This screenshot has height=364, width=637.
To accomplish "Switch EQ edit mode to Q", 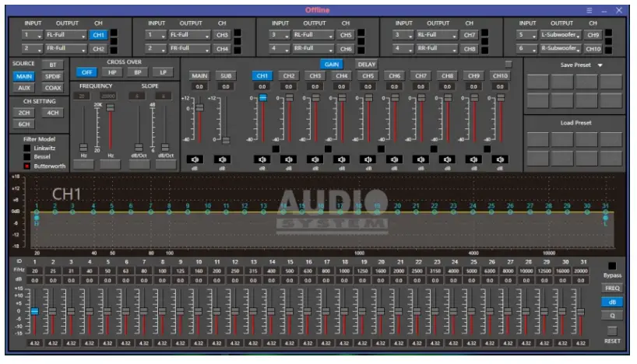I will [612, 316].
